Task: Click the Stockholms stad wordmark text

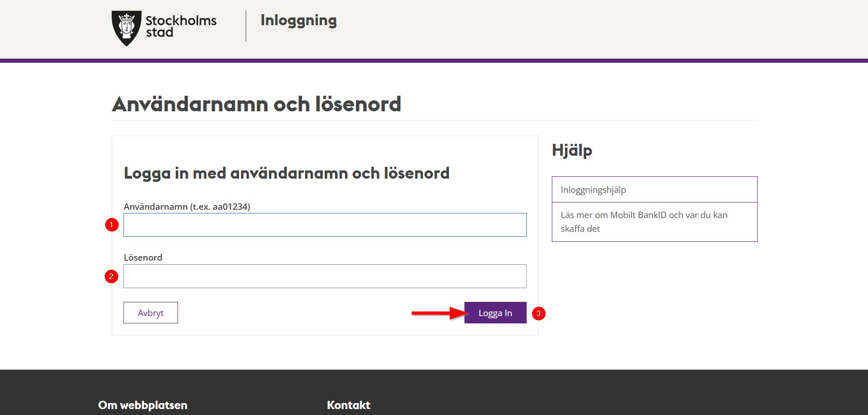Action: (x=181, y=27)
